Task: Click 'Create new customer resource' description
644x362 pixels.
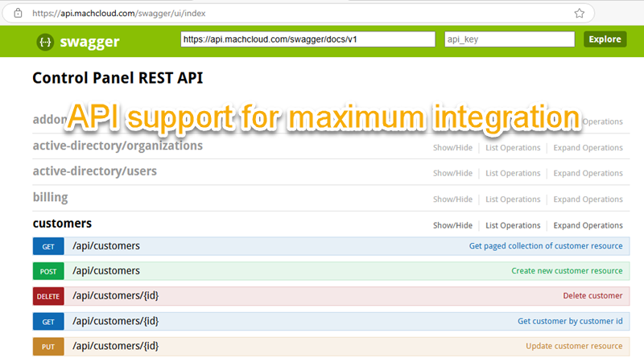Action: pyautogui.click(x=567, y=271)
